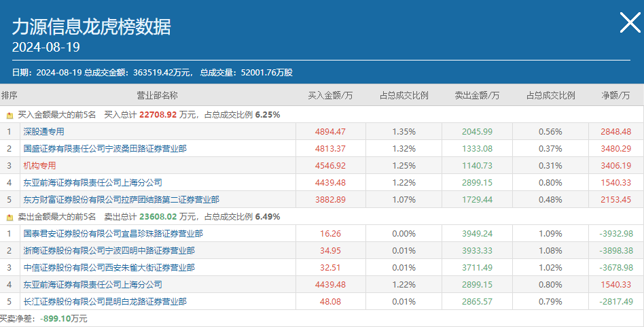Image resolution: width=644 pixels, height=327 pixels.
Task: Click the sell total 23608.02 value
Action: pyautogui.click(x=158, y=216)
